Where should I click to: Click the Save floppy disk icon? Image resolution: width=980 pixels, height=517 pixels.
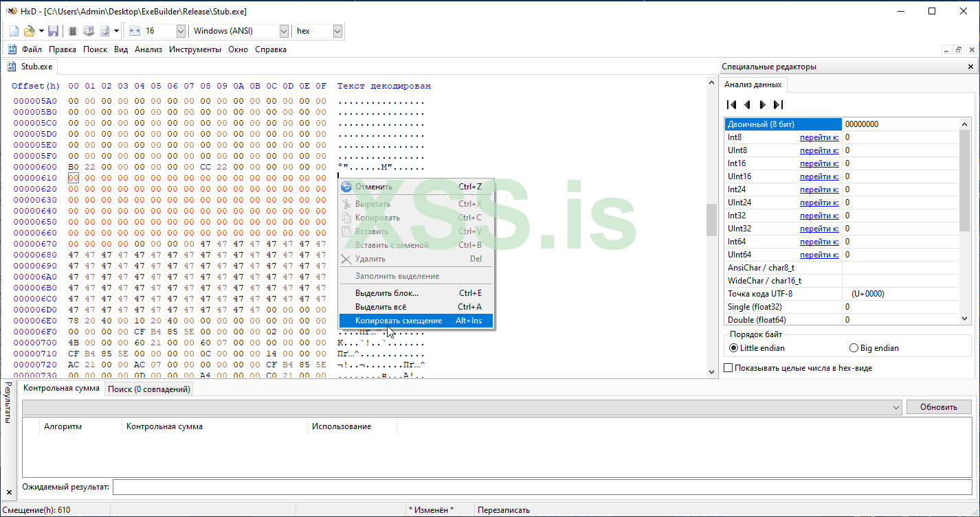53,31
